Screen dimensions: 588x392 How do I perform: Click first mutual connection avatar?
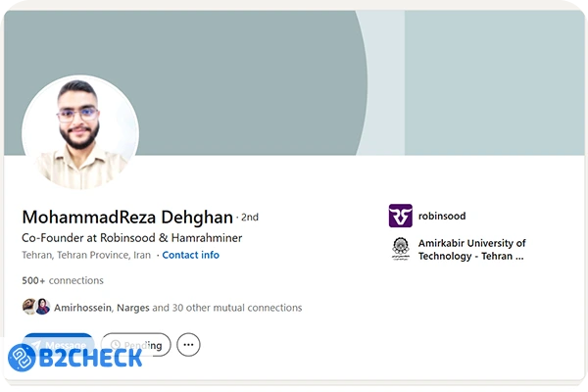click(x=29, y=307)
